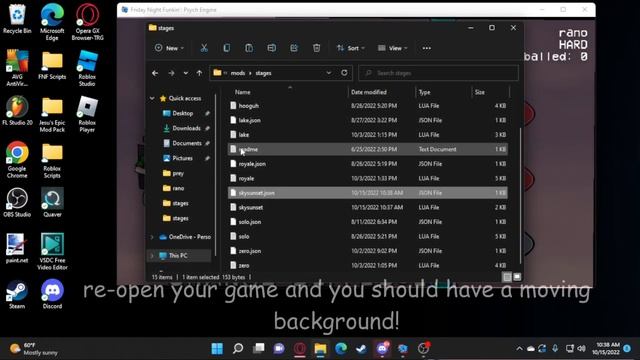Open FNF Scripts desktop folder

52,65
